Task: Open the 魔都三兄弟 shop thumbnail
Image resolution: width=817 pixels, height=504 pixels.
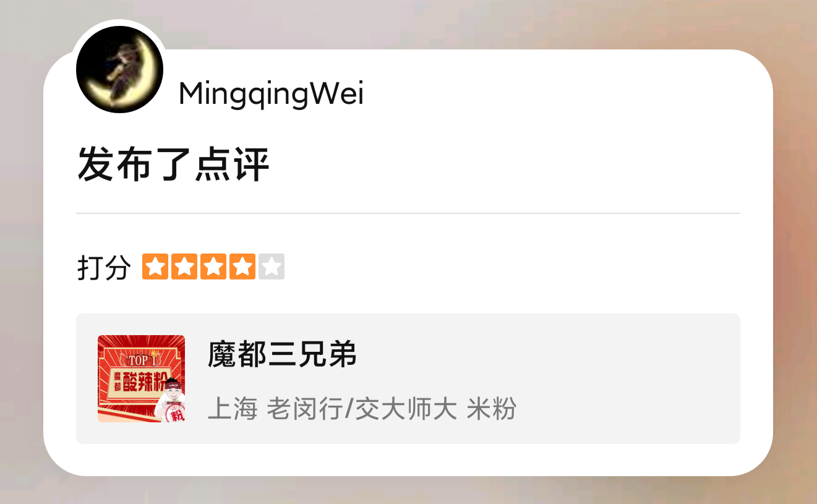Action: (x=141, y=378)
